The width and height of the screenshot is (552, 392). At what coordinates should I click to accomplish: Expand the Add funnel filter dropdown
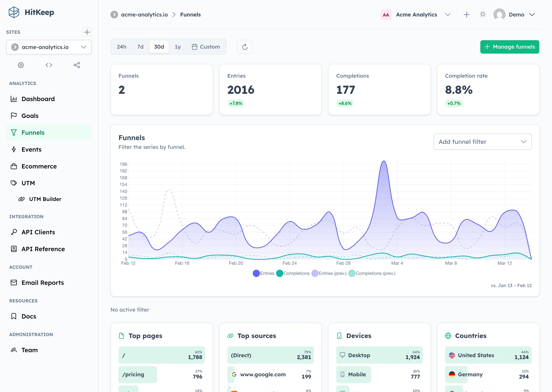pyautogui.click(x=482, y=142)
